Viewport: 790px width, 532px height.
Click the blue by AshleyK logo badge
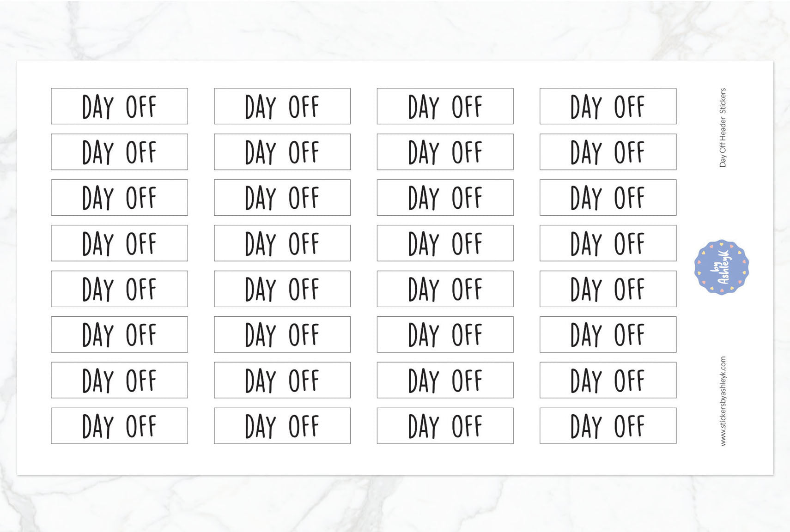pos(721,267)
